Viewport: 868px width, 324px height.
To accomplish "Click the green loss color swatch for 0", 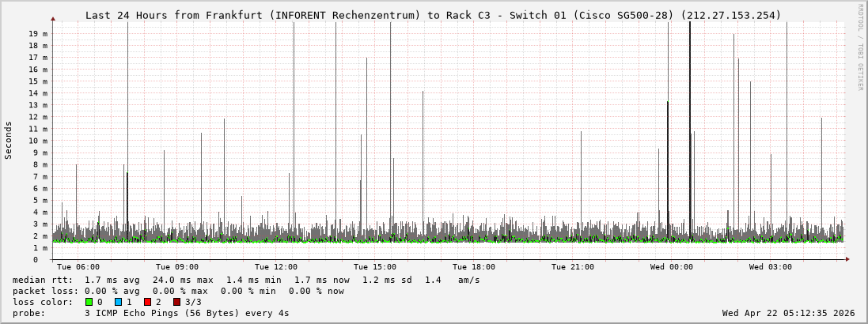I will (89, 302).
